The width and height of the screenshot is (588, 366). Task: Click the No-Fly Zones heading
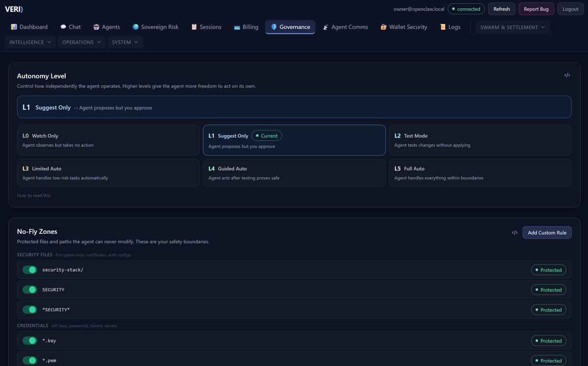pos(37,231)
